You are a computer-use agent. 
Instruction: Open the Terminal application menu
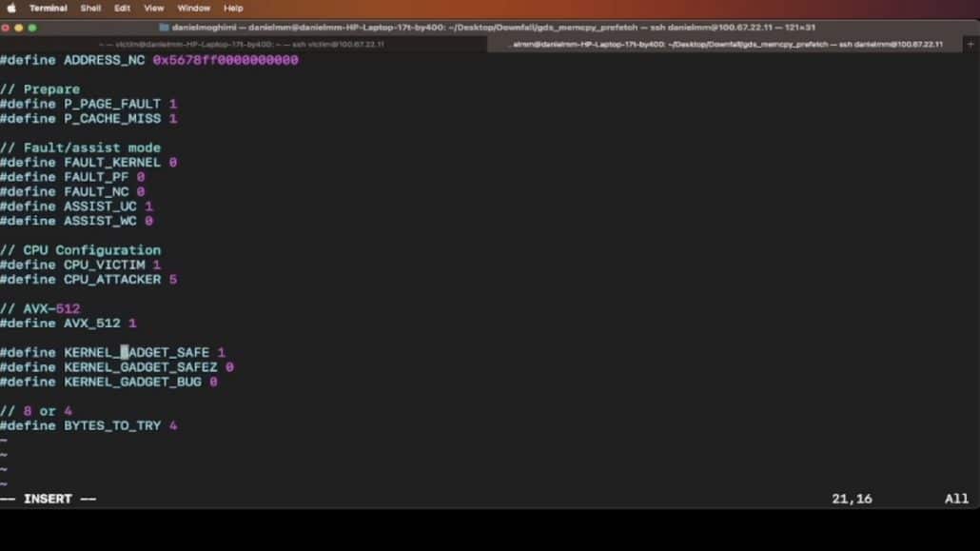[49, 9]
